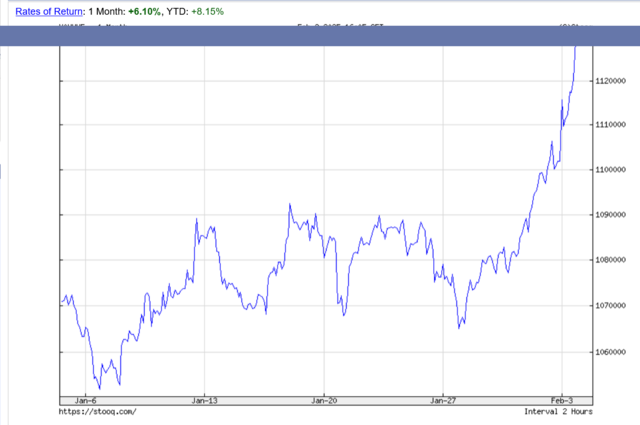Select the Jan-20 date axis label
This screenshot has height=425, width=640.
coord(324,400)
